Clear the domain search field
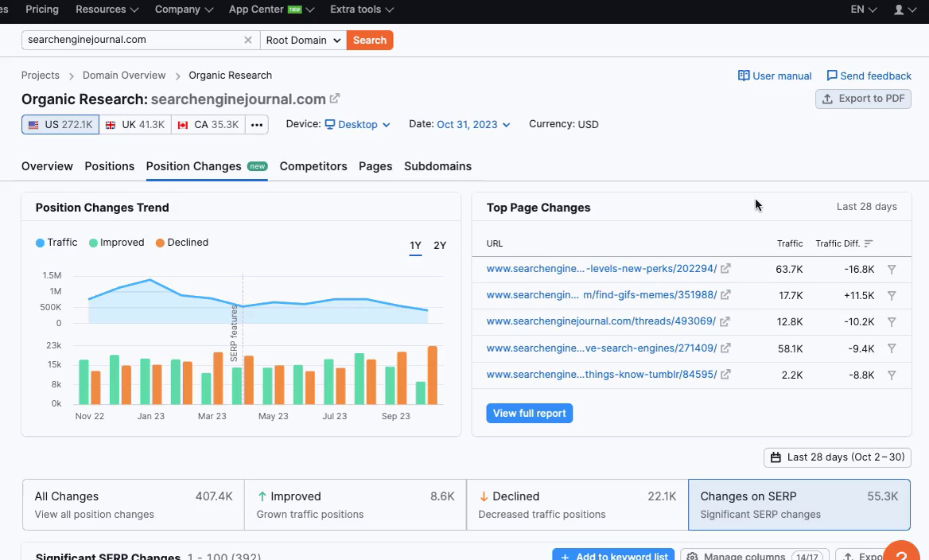This screenshot has width=929, height=560. click(247, 40)
